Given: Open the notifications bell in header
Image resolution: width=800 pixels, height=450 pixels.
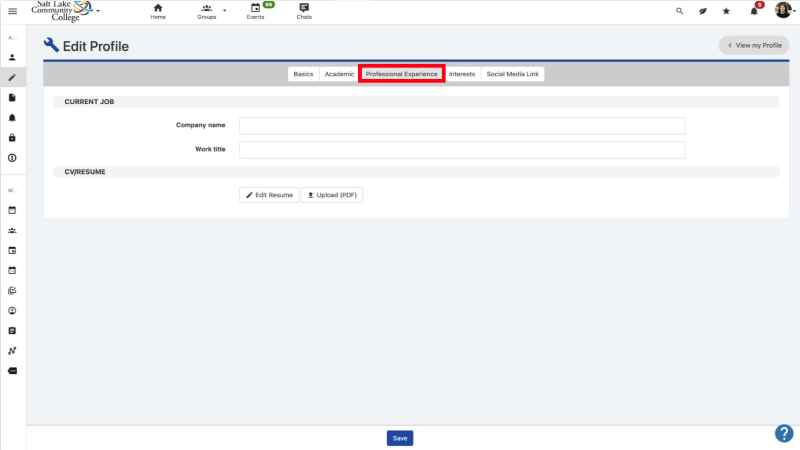Looking at the screenshot, I should [754, 11].
